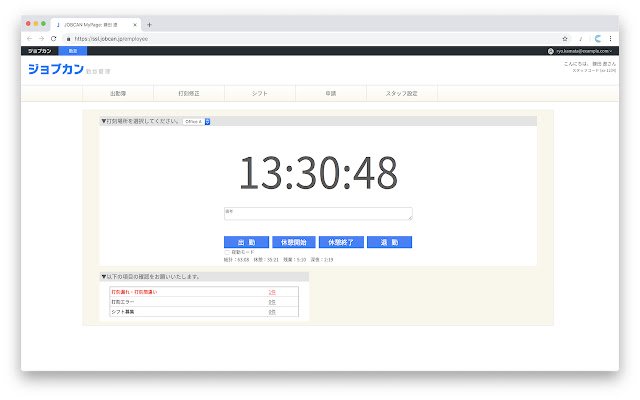
Task: Open the 申請 menu item
Action: point(331,93)
